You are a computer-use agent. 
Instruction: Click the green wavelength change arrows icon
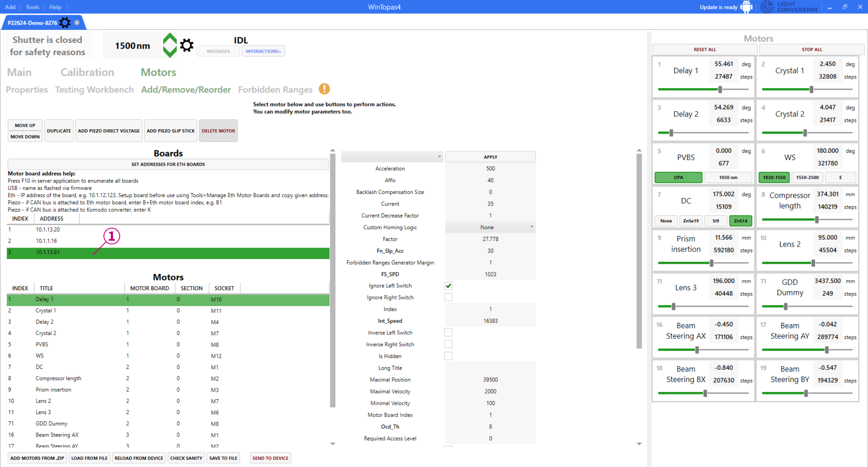coord(170,45)
